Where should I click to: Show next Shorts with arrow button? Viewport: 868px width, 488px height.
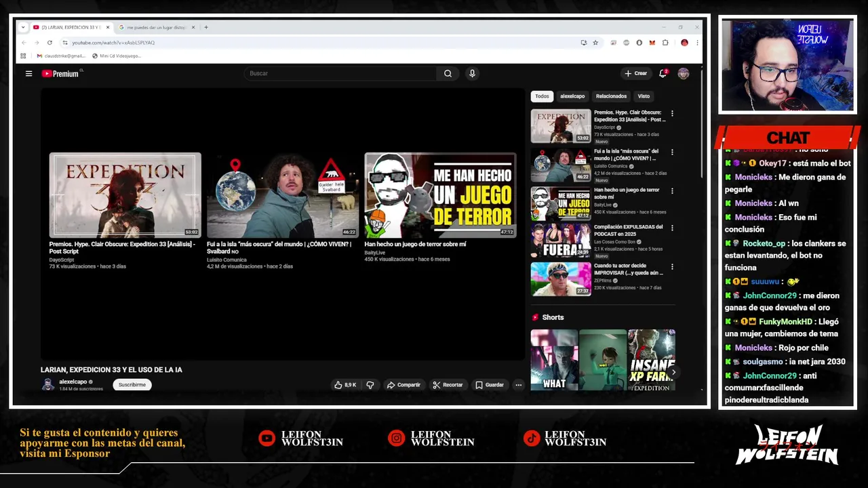click(x=673, y=372)
